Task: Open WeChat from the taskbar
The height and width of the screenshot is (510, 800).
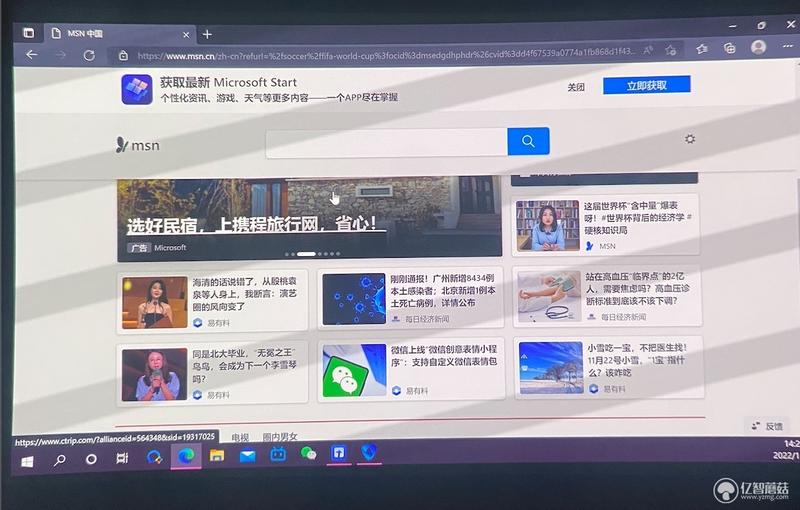Action: 308,453
